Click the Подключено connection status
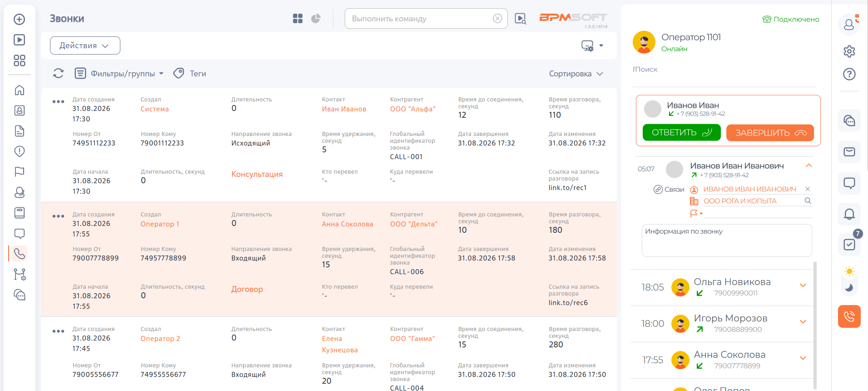Screen dimensions: 868x391 (791, 19)
